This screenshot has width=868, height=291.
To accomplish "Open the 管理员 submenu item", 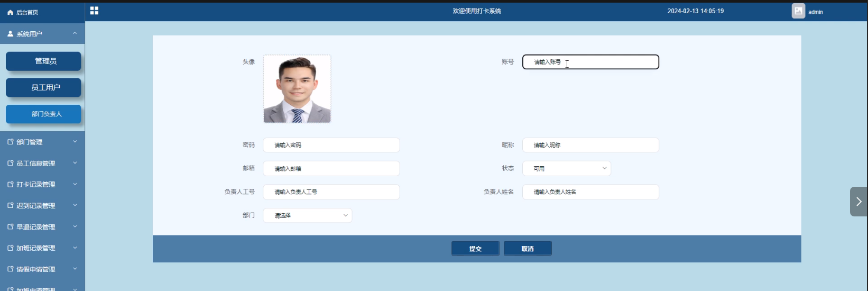I will [x=43, y=61].
